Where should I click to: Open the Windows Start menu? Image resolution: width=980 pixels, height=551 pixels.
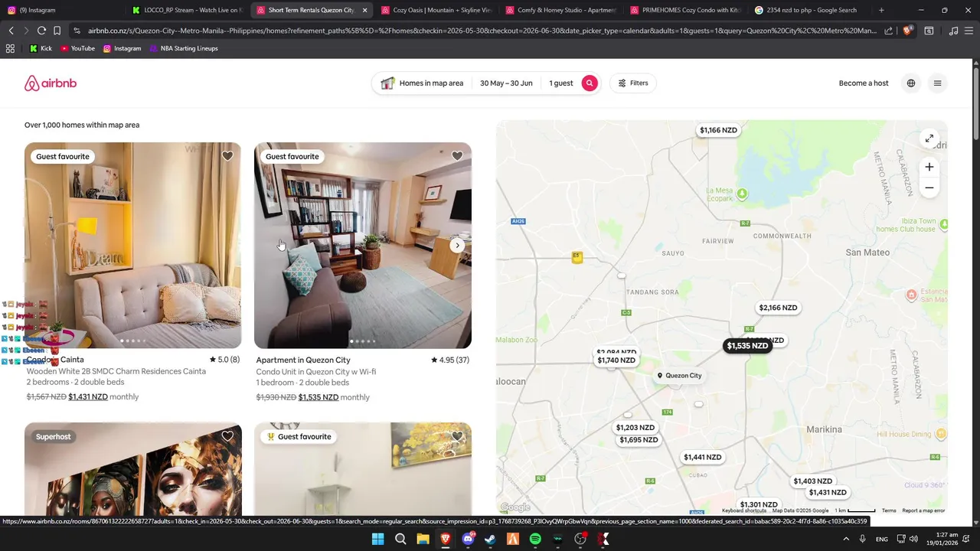[377, 539]
